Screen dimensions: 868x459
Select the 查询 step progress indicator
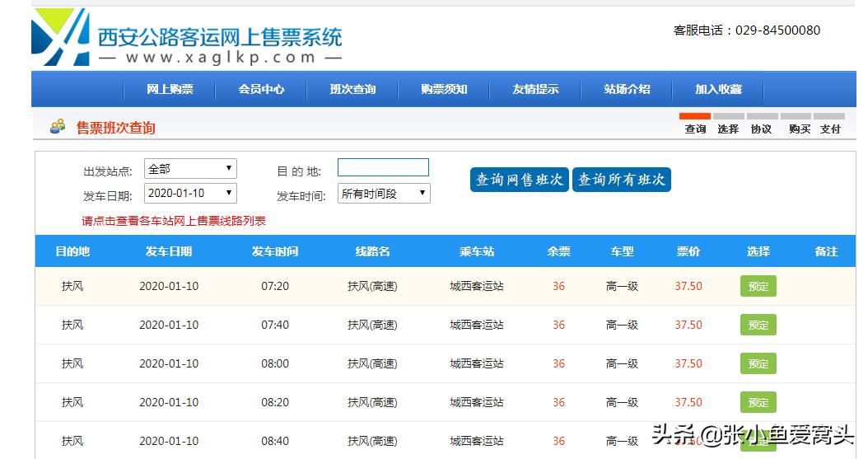coord(695,124)
